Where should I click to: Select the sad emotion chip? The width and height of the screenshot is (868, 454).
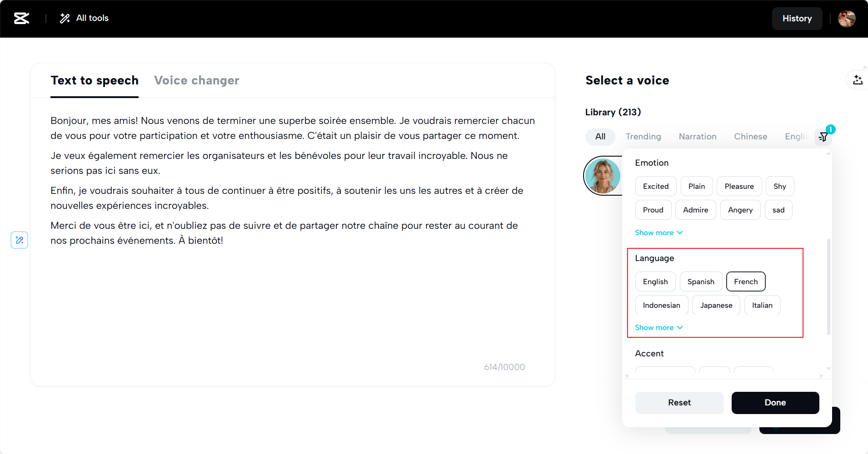(778, 210)
